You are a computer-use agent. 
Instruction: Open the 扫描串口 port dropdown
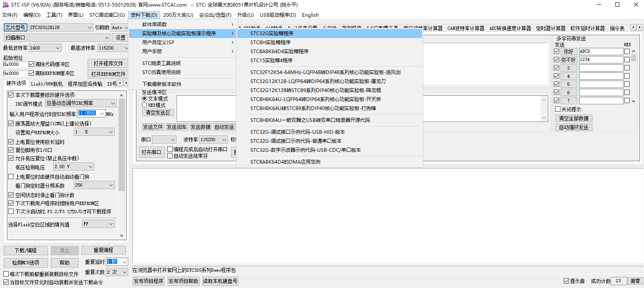point(69,38)
